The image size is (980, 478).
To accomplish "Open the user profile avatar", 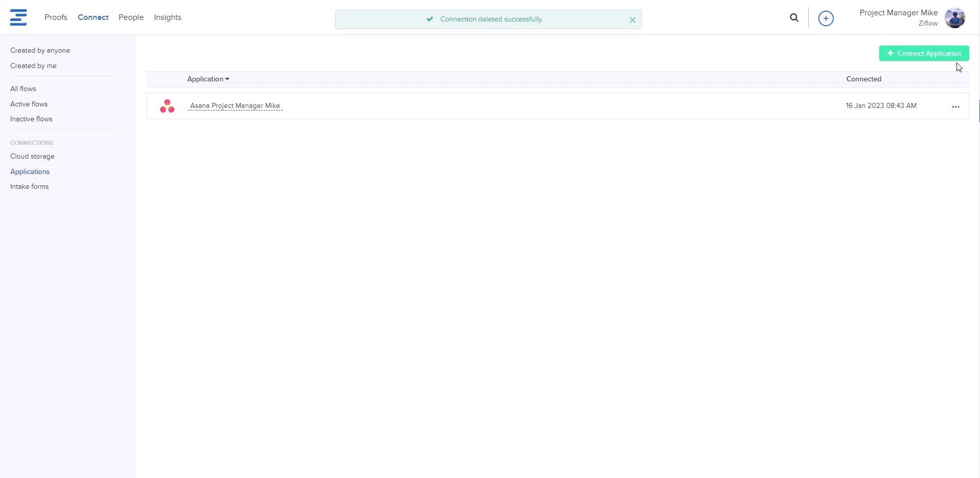I will click(x=954, y=18).
